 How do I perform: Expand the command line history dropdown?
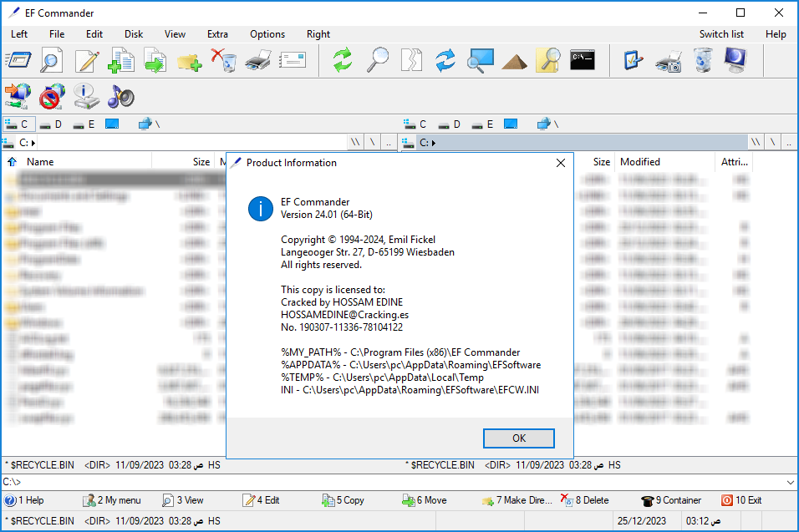(x=791, y=482)
